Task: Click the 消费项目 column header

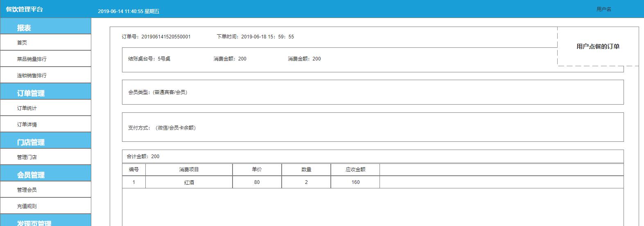Action: click(x=189, y=170)
